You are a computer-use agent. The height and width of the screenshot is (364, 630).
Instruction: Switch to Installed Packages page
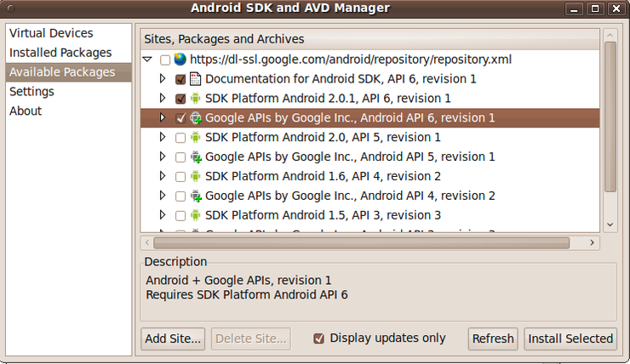pos(68,53)
